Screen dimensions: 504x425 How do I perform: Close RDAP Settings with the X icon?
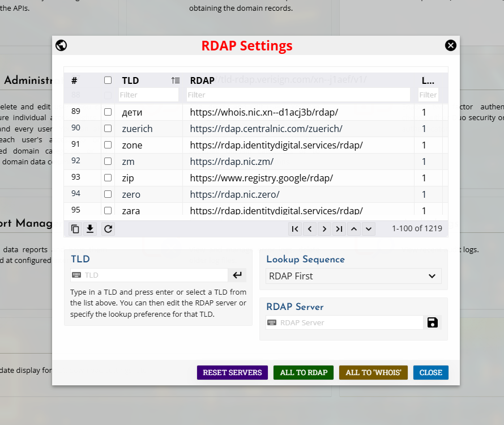450,45
